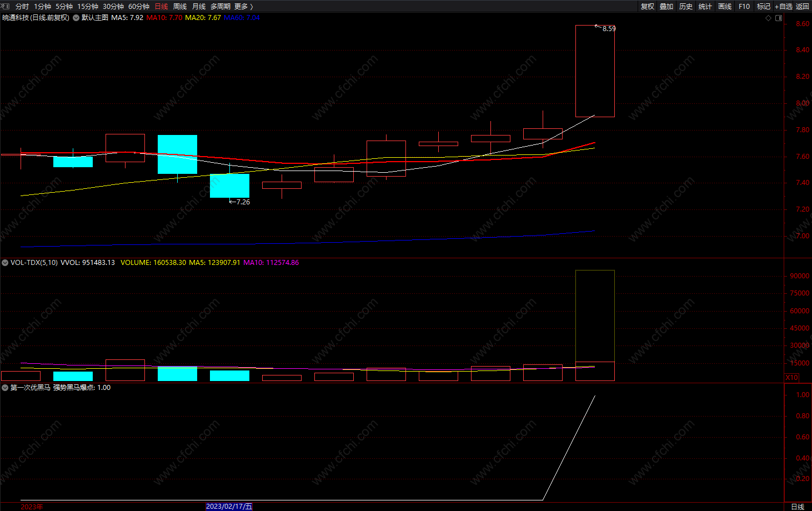
Task: Select the 日线 daily period tab
Action: tap(161, 6)
